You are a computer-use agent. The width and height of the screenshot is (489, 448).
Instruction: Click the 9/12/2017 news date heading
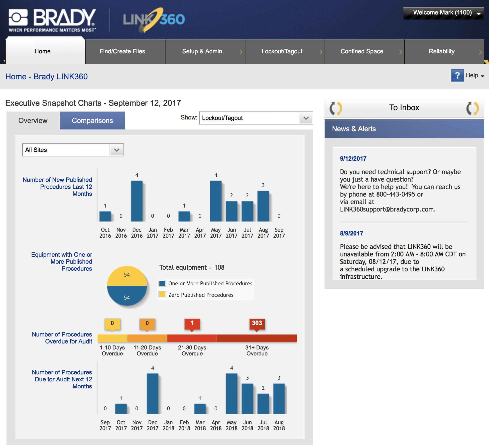coord(353,158)
